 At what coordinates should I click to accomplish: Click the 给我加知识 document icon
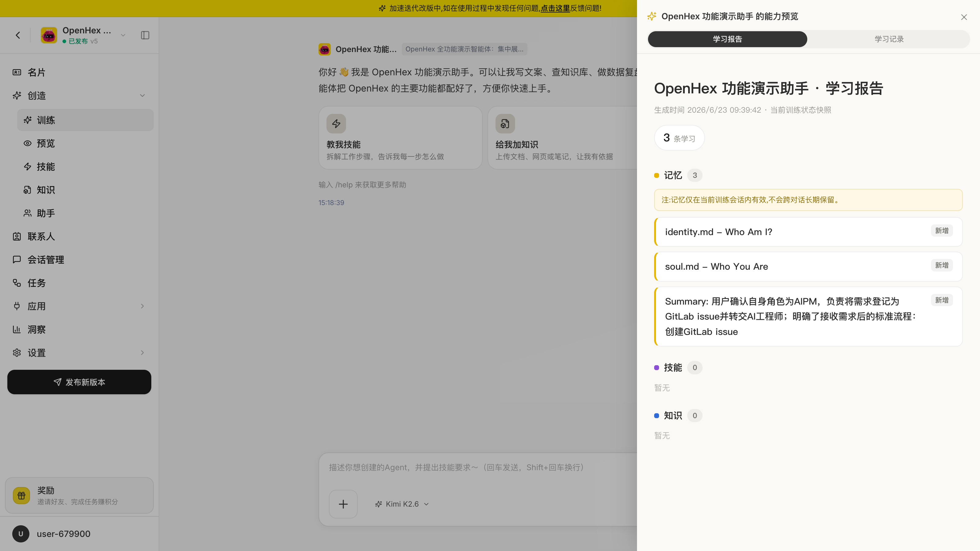pyautogui.click(x=505, y=124)
